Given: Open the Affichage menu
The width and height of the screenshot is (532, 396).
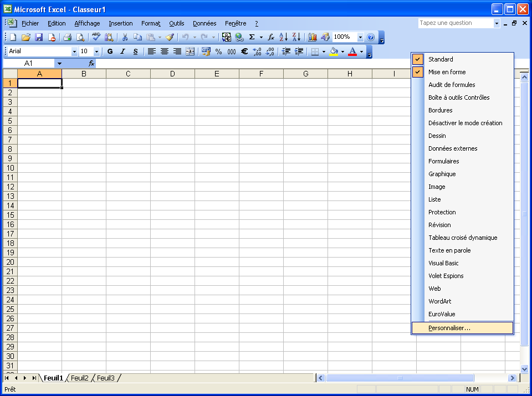Looking at the screenshot, I should click(x=87, y=23).
